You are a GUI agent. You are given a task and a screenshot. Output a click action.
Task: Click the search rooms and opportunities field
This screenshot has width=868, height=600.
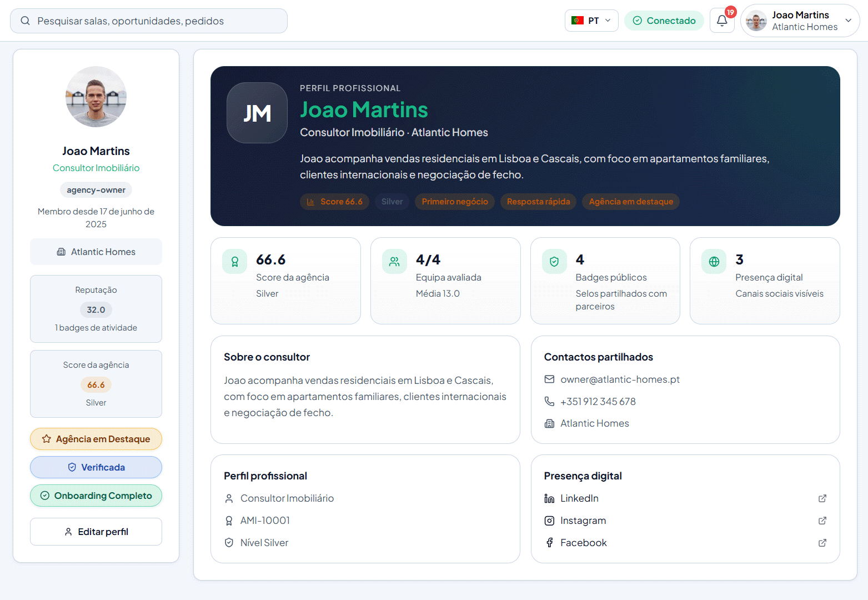click(149, 21)
